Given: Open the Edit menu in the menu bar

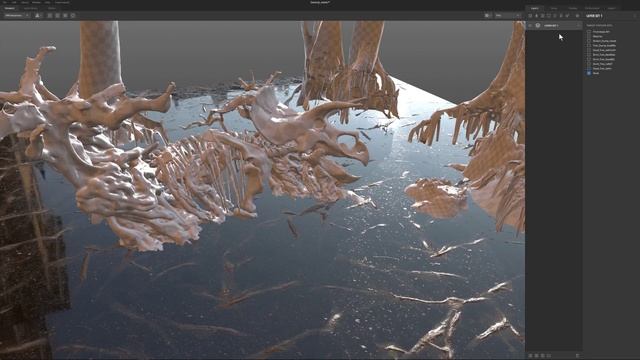Looking at the screenshot, I should coord(14,2).
